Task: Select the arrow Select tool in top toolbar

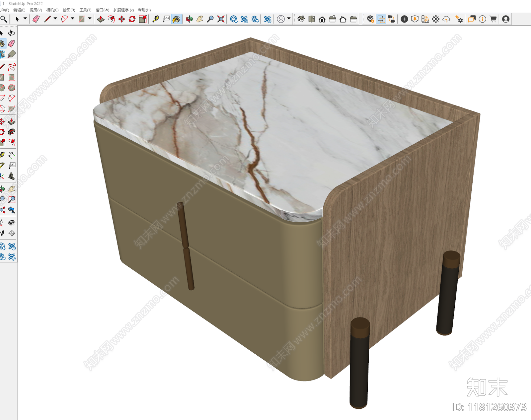Action: click(x=17, y=19)
